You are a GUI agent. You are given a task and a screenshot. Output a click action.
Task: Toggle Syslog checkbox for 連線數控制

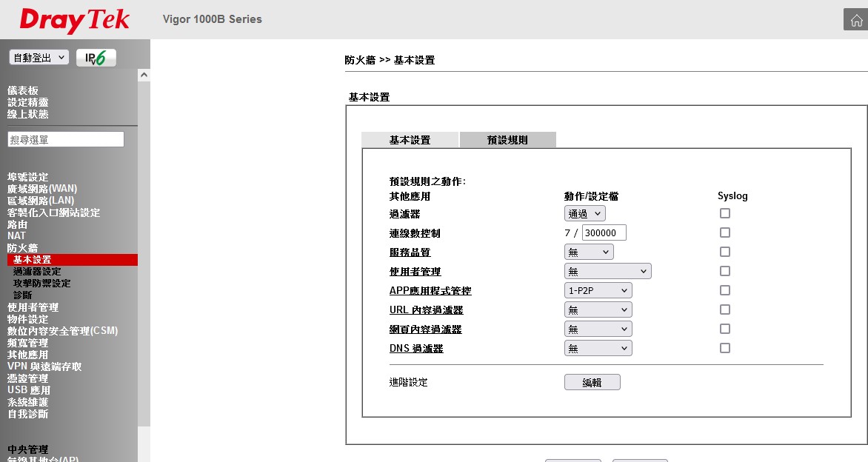(724, 232)
